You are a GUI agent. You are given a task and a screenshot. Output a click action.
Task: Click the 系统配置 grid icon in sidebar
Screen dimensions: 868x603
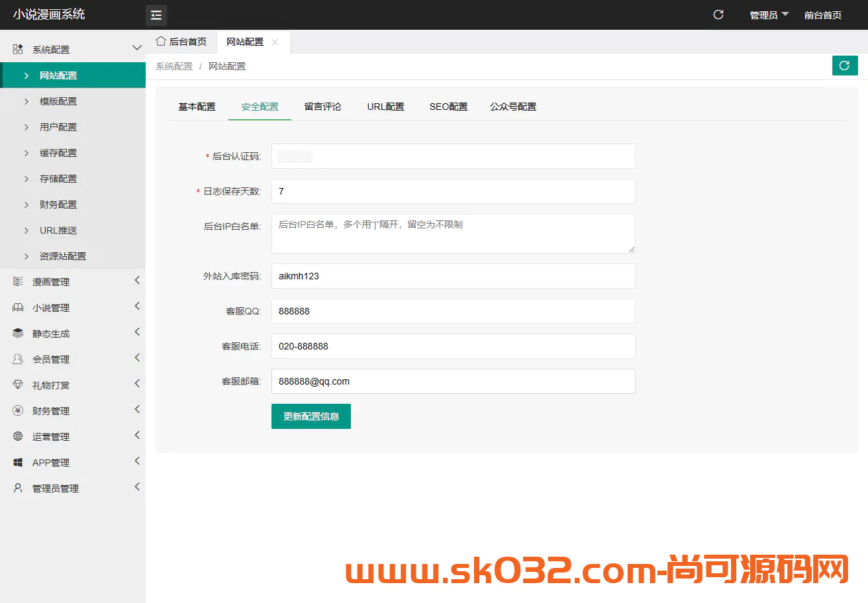(x=18, y=49)
